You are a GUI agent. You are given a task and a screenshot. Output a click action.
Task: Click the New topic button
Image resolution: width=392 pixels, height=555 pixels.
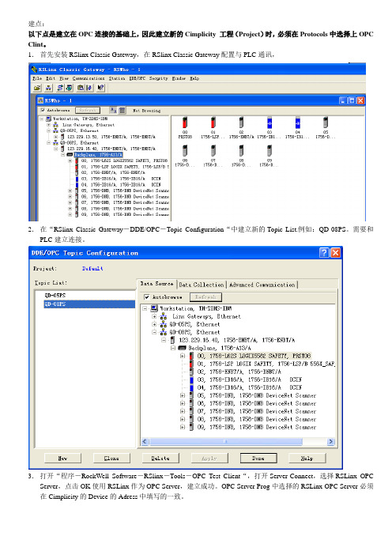pos(62,458)
